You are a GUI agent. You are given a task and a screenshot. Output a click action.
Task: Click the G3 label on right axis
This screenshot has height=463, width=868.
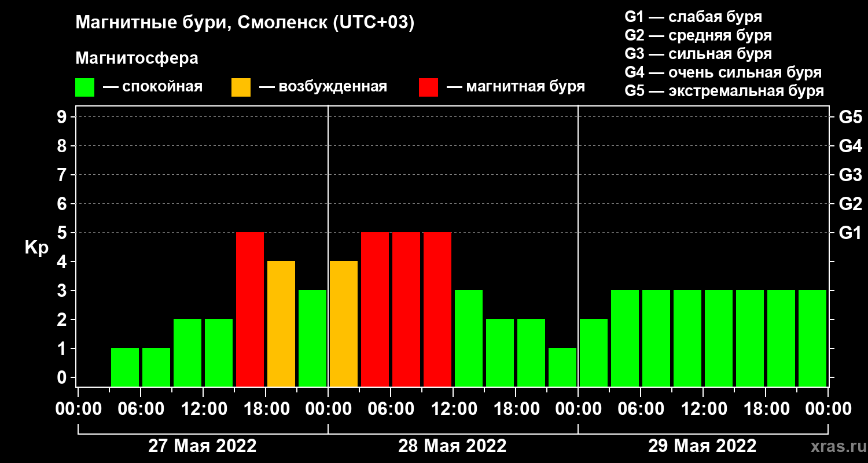[x=850, y=175]
